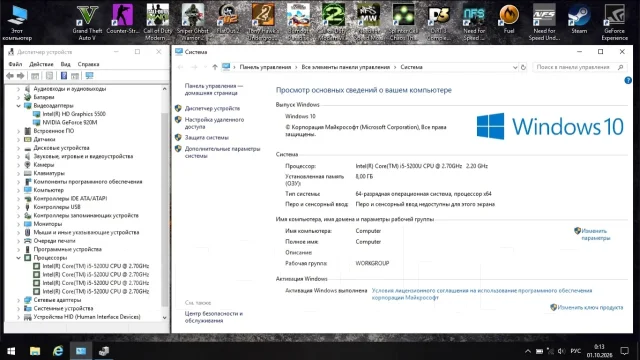This screenshot has height=360, width=640.
Task: Open the Действие menu in Device Manager
Action: [41, 64]
